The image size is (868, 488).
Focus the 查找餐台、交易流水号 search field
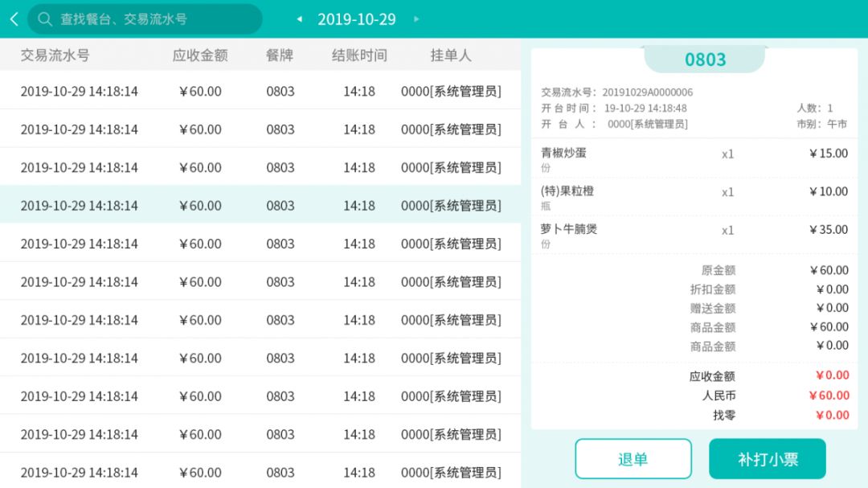[153, 19]
